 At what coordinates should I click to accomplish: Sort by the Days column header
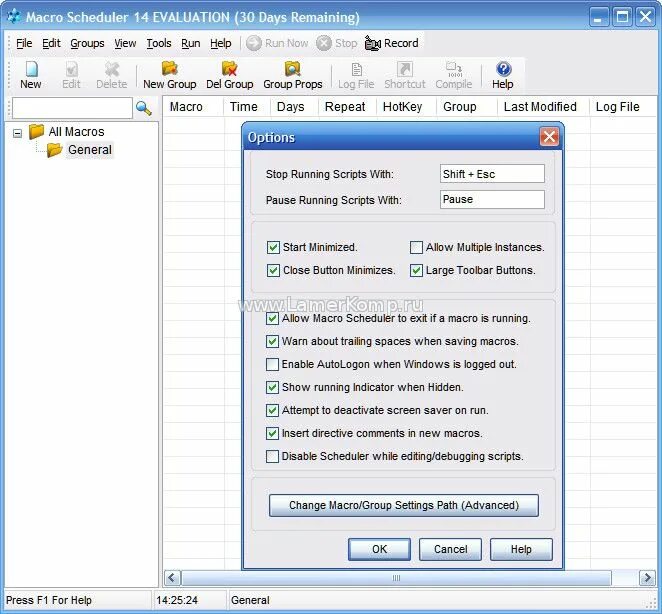[x=294, y=106]
